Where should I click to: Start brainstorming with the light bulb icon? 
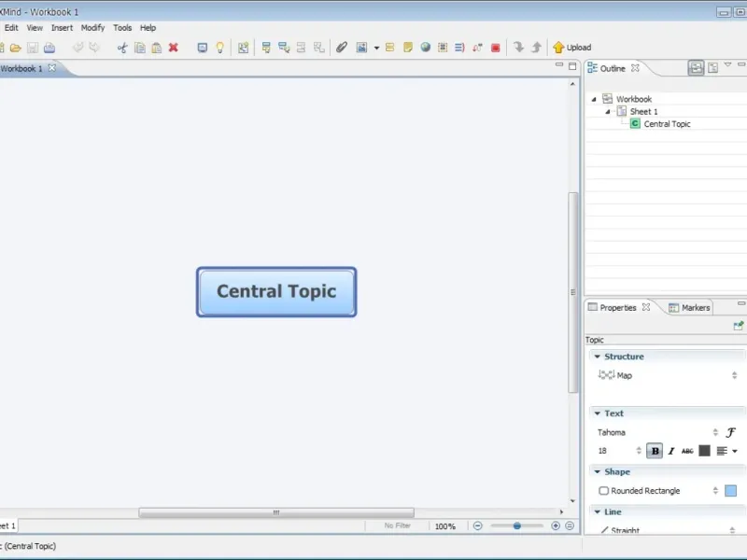219,48
